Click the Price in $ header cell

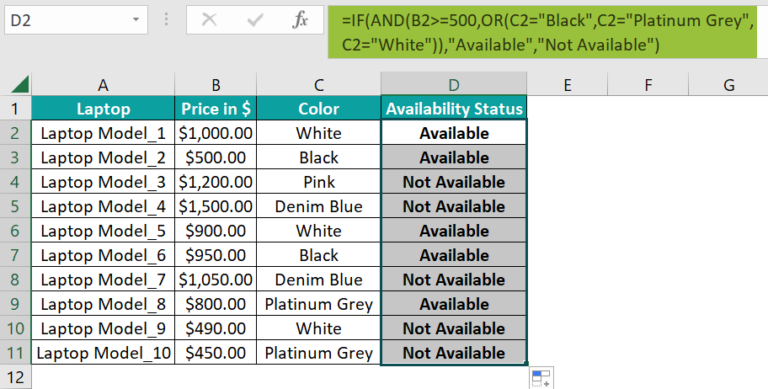coord(216,108)
